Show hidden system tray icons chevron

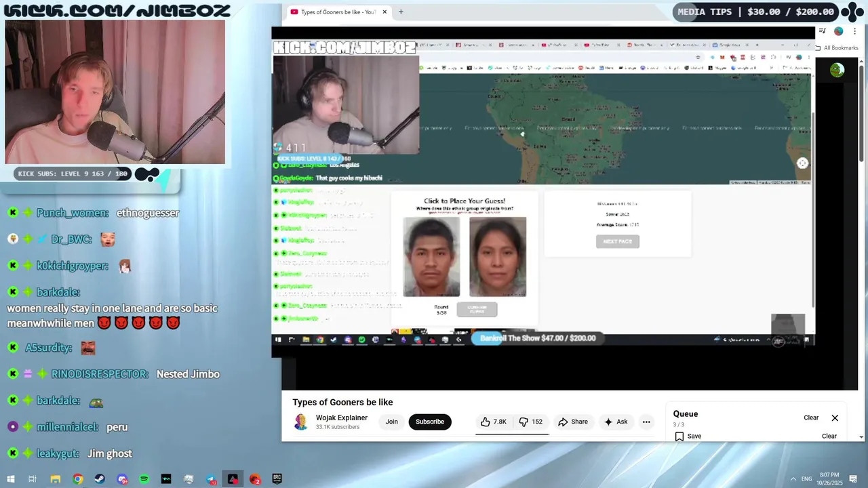[x=793, y=479]
